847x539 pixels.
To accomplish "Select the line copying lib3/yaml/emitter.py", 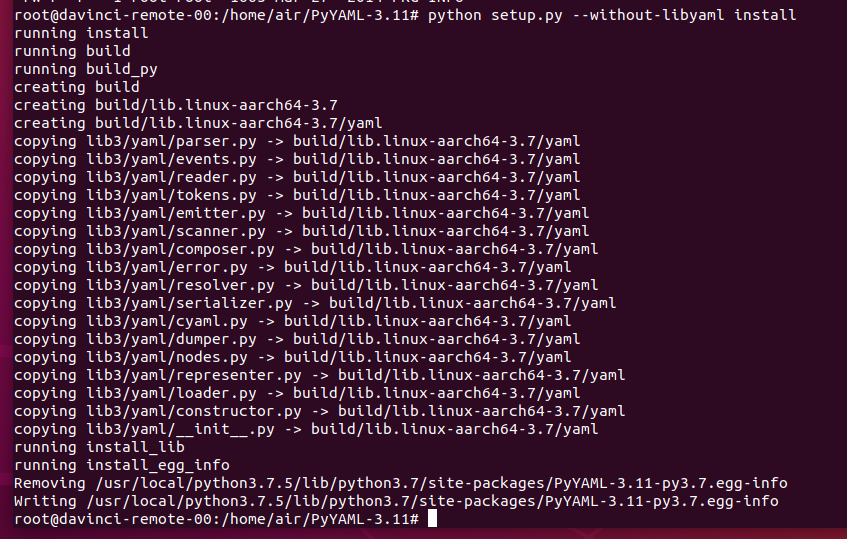I will (x=301, y=213).
